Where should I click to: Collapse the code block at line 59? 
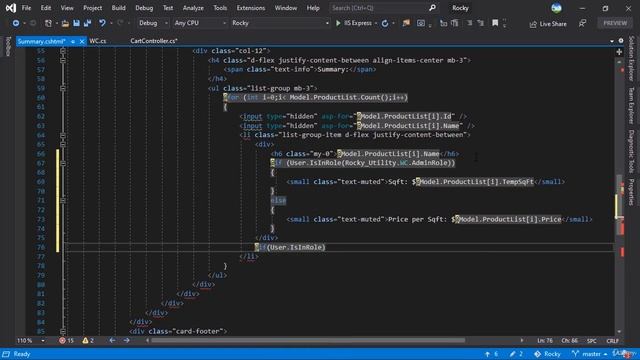click(62, 88)
